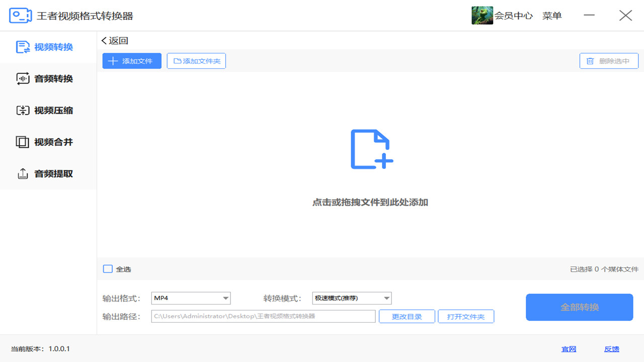
Task: Expand the 转换模式 conversion mode dropdown
Action: (352, 298)
